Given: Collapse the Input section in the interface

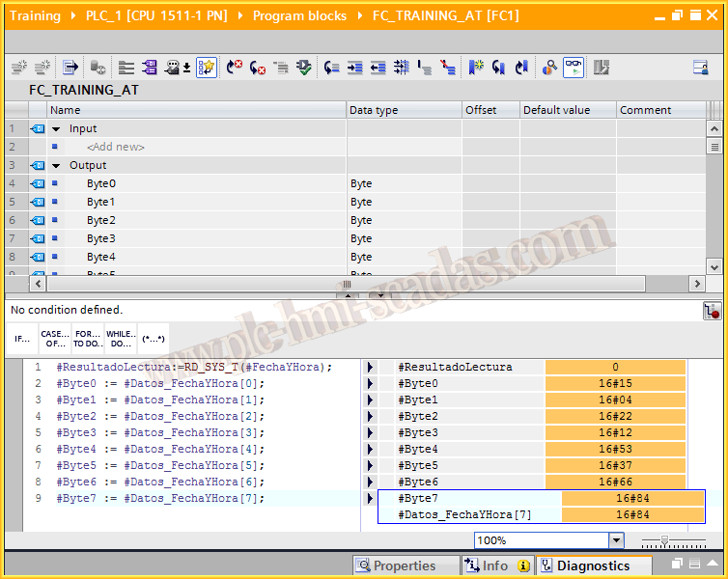Looking at the screenshot, I should pos(56,128).
